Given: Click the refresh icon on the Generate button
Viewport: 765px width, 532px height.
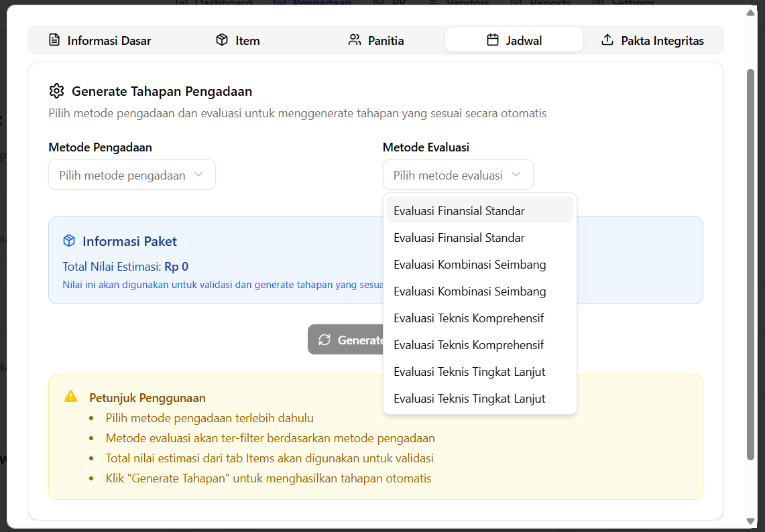Looking at the screenshot, I should point(326,340).
